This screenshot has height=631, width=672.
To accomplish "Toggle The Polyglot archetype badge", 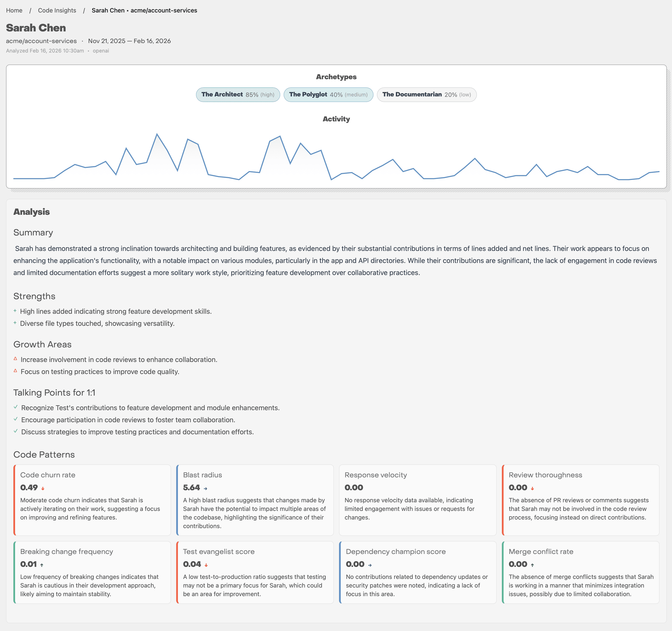I will [x=328, y=94].
